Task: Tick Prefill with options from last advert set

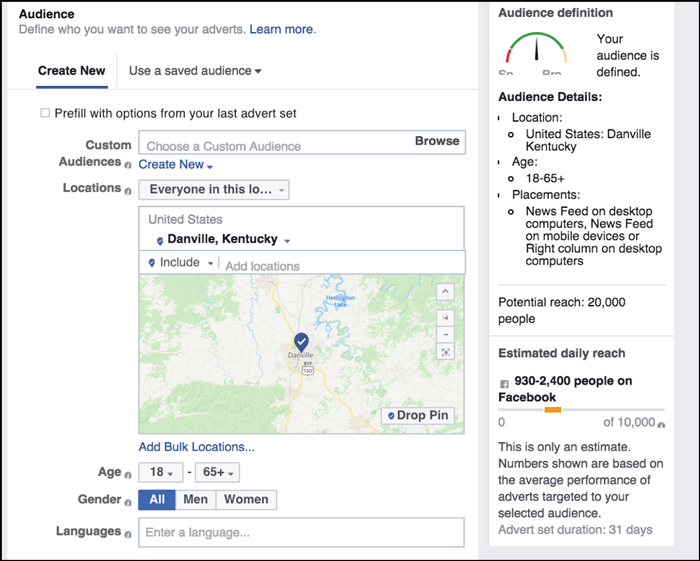Action: click(x=45, y=112)
